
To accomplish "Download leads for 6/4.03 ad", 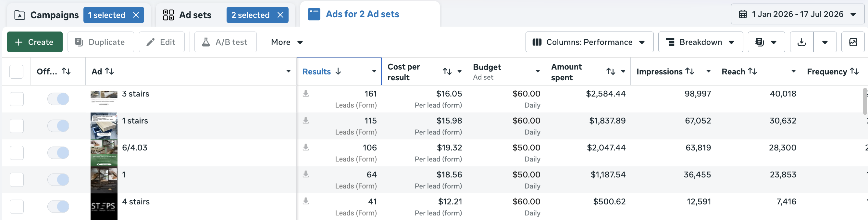I will (306, 148).
